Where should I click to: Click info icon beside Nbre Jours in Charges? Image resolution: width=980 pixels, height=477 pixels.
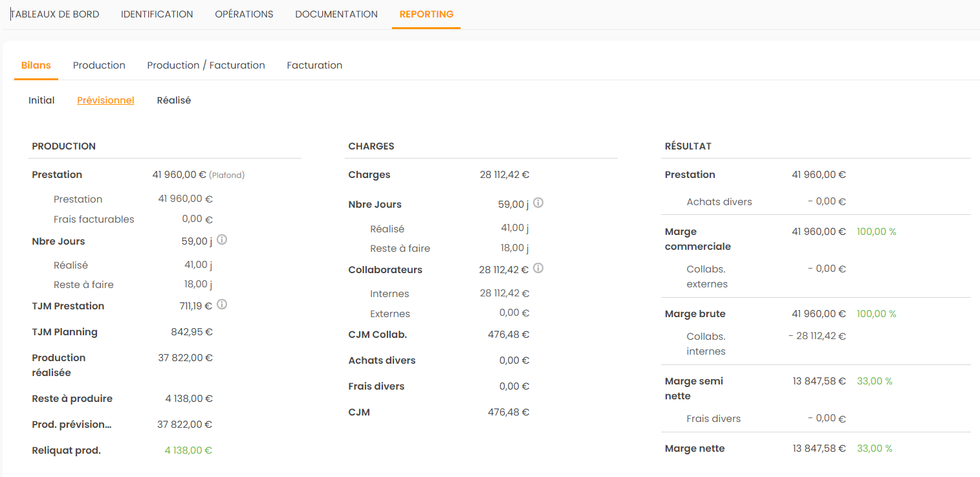tap(538, 203)
